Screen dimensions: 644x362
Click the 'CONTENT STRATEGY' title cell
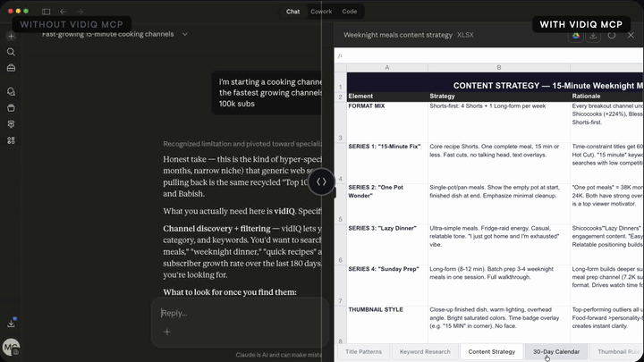[495, 82]
